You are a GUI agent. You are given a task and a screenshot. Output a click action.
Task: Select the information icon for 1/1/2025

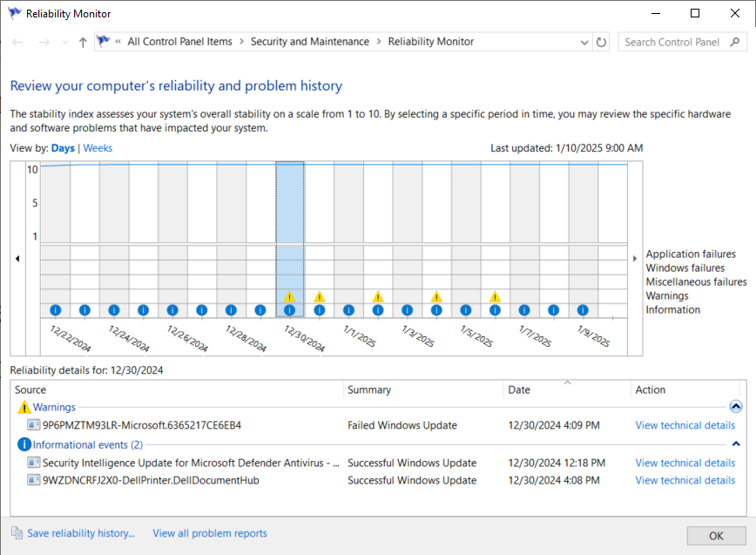[x=348, y=310]
